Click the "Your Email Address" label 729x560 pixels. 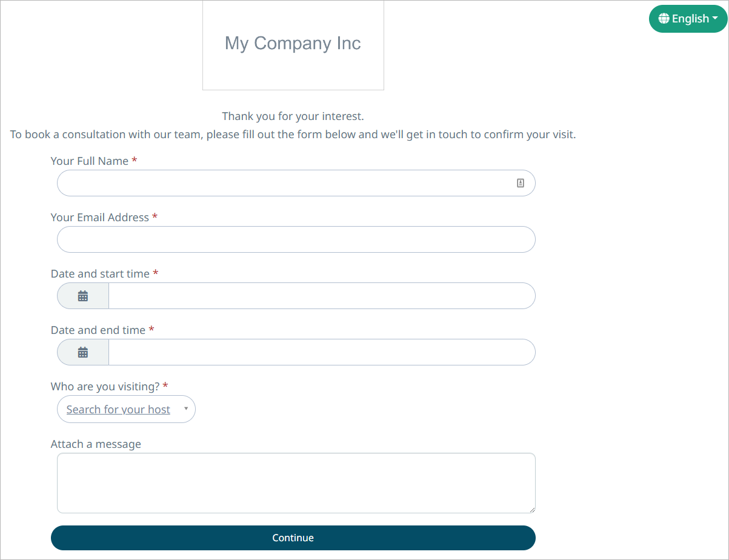point(100,218)
